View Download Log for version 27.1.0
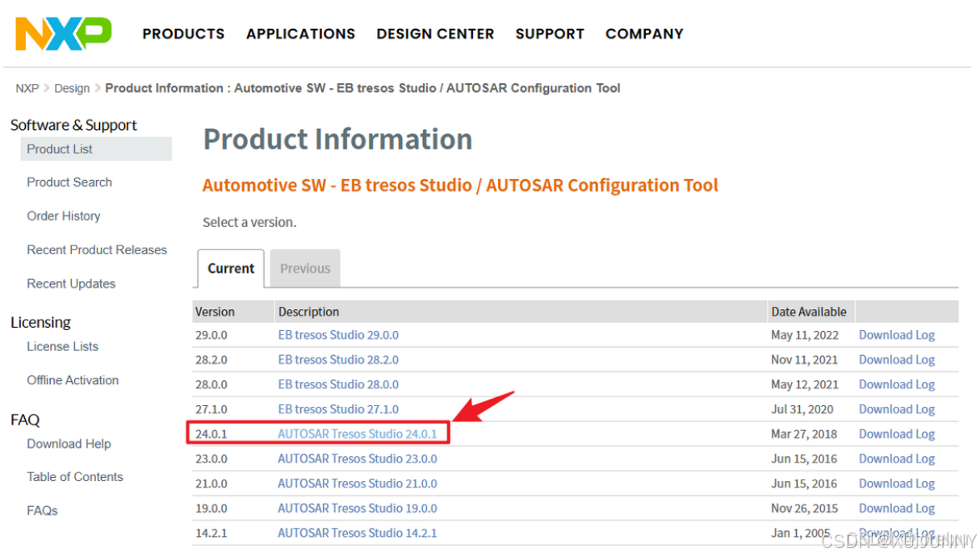This screenshot has width=980, height=557. (x=897, y=409)
